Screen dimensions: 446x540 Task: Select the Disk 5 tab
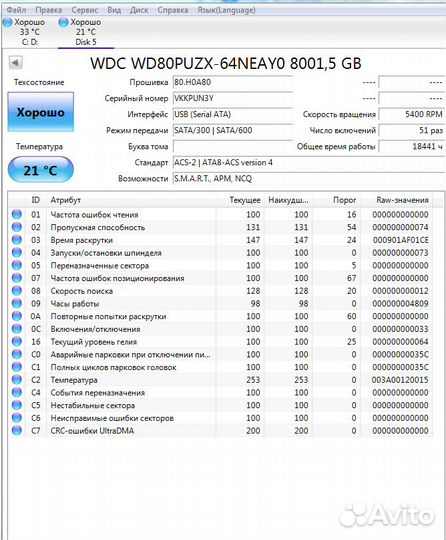pyautogui.click(x=86, y=32)
